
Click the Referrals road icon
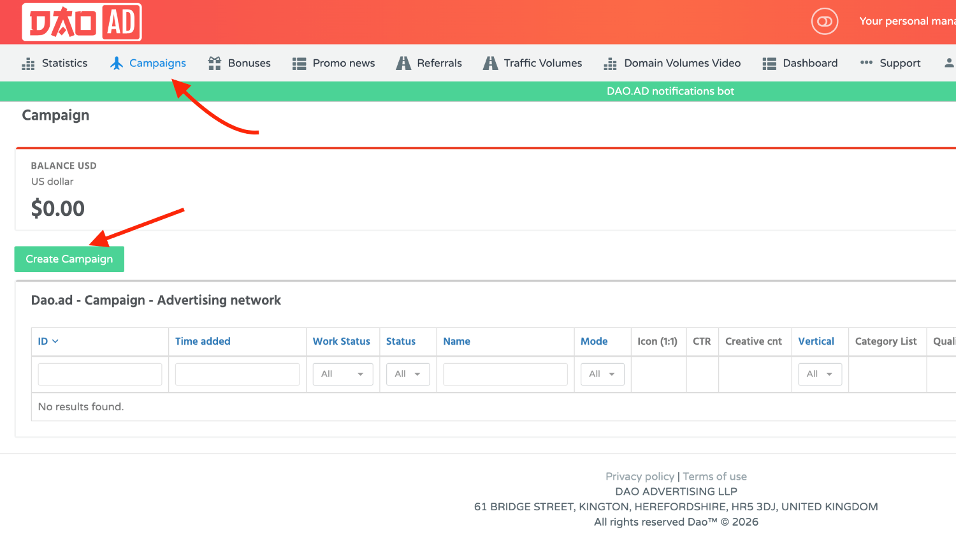pos(403,63)
